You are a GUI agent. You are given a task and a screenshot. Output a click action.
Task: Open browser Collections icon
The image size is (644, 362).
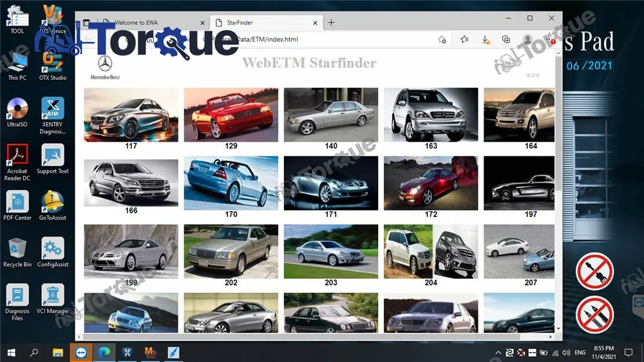pyautogui.click(x=506, y=39)
